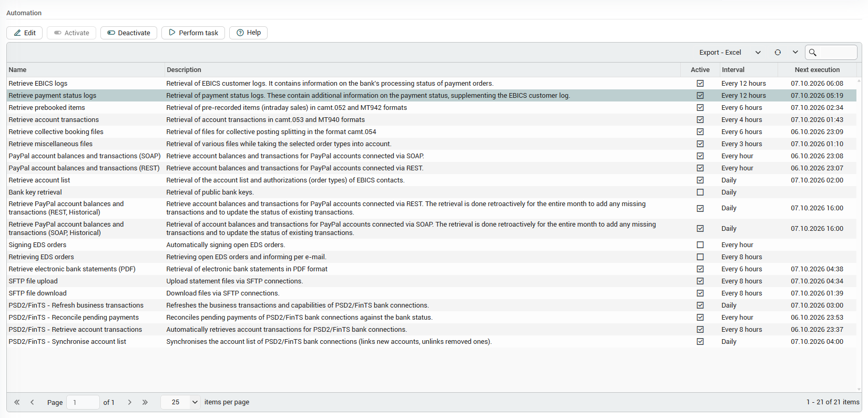Toggle Active checkbox for Retrieve account list
The width and height of the screenshot is (868, 418).
point(700,180)
